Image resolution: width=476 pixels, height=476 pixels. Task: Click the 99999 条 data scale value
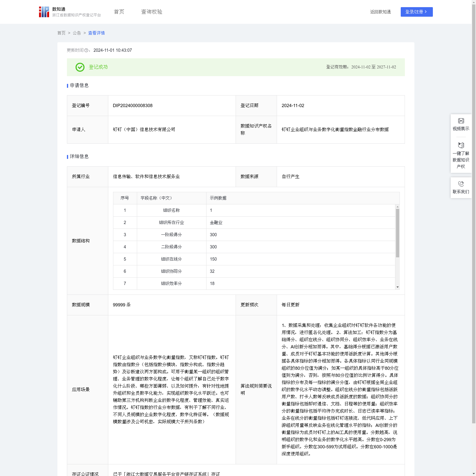122,305
